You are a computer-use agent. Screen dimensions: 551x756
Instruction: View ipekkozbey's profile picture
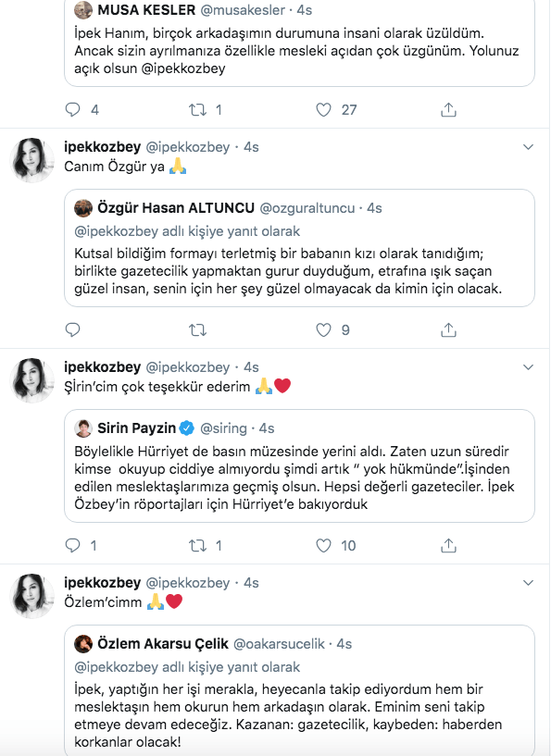point(30,157)
